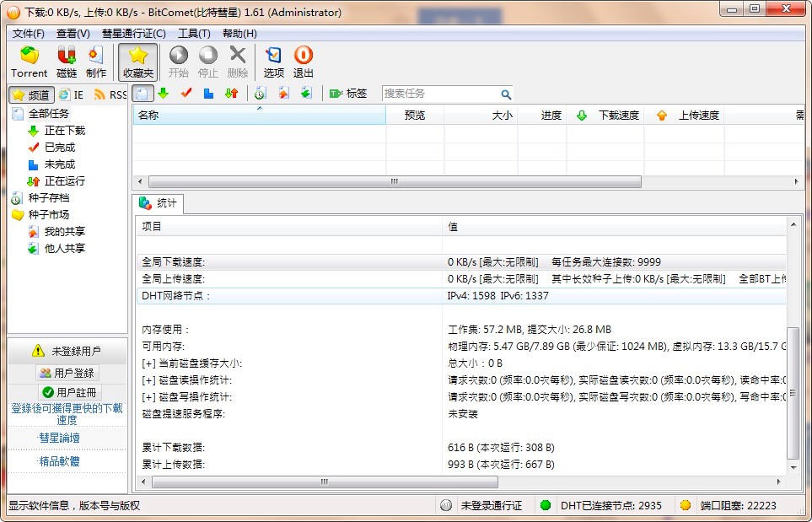Expand the 磁盘写操作统计 row
This screenshot has height=522, width=812.
click(x=148, y=397)
